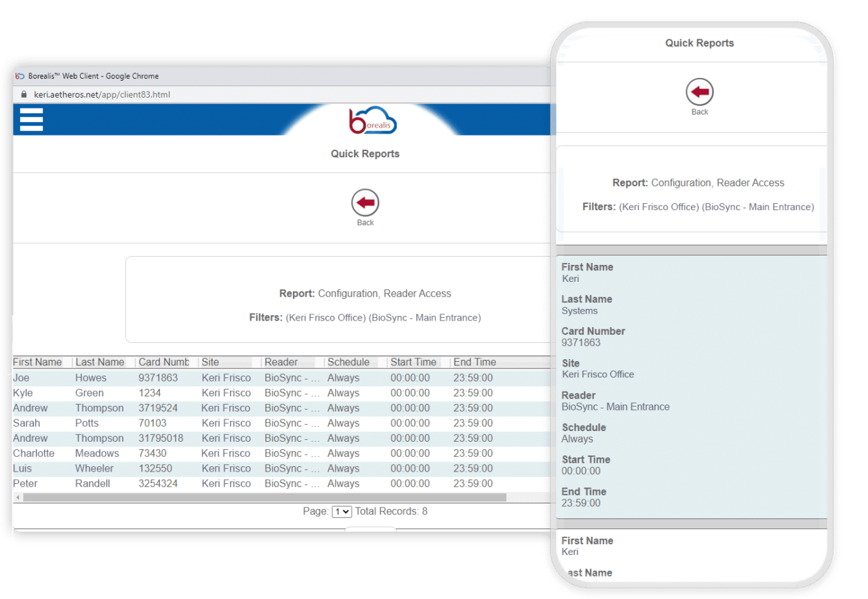
Task: Click the site info icon next to keri.aetheros.net
Action: tap(23, 96)
